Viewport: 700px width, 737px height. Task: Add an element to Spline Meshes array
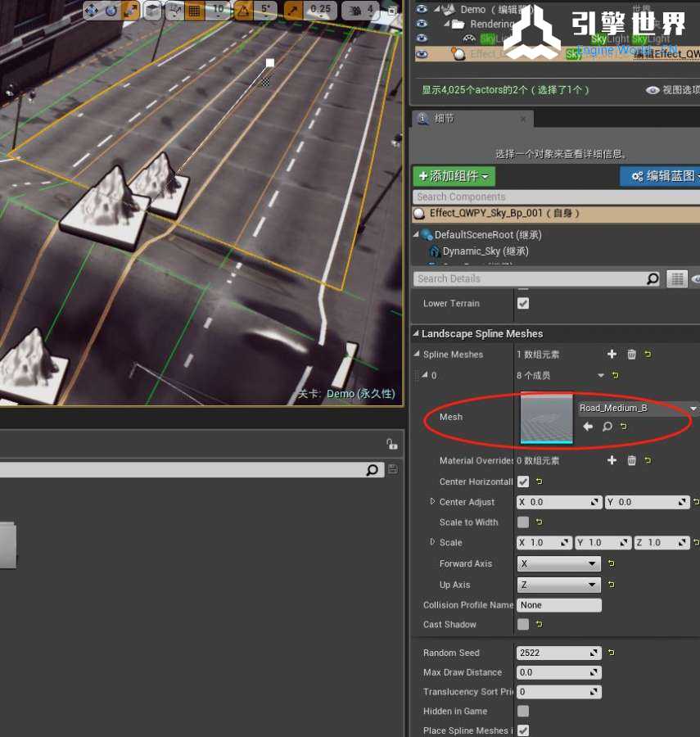point(612,354)
